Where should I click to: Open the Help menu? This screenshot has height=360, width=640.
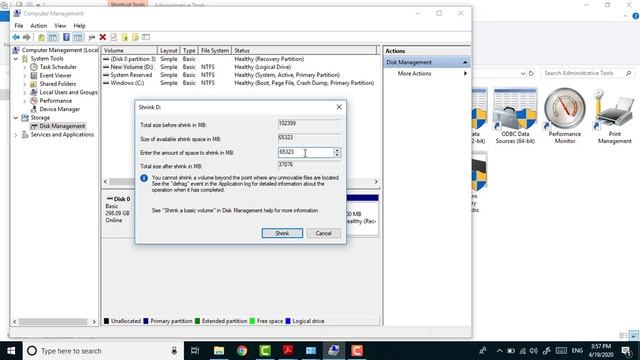(79, 26)
